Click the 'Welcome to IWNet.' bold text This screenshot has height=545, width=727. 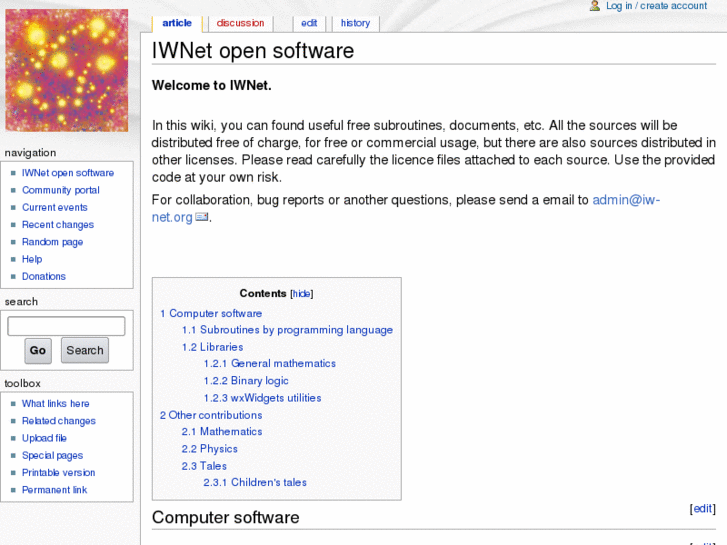click(212, 85)
